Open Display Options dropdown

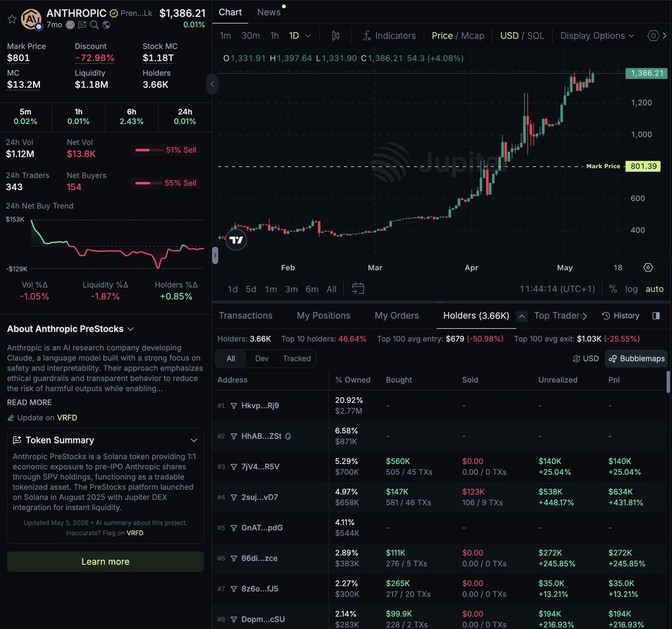click(x=597, y=36)
